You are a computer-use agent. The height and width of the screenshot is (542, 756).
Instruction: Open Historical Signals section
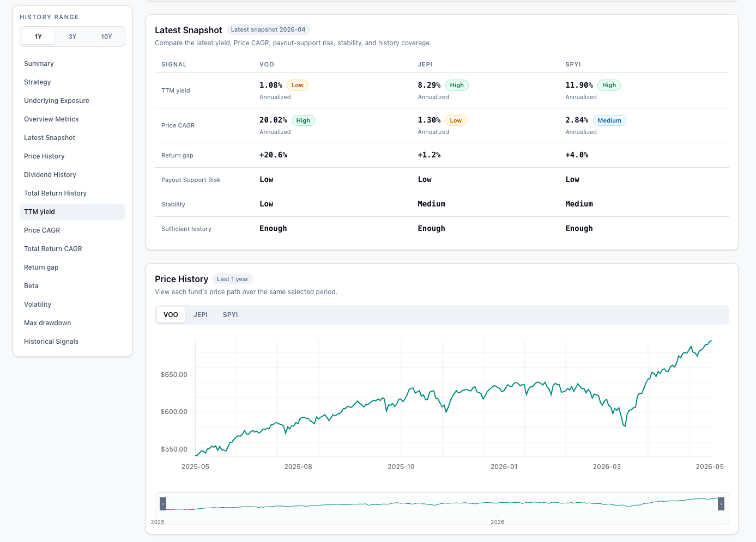coord(72,342)
